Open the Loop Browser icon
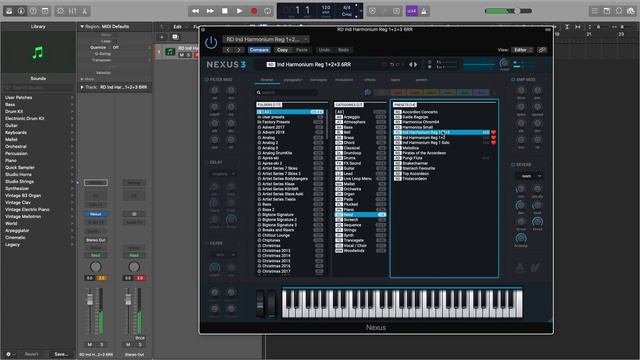 click(x=619, y=11)
